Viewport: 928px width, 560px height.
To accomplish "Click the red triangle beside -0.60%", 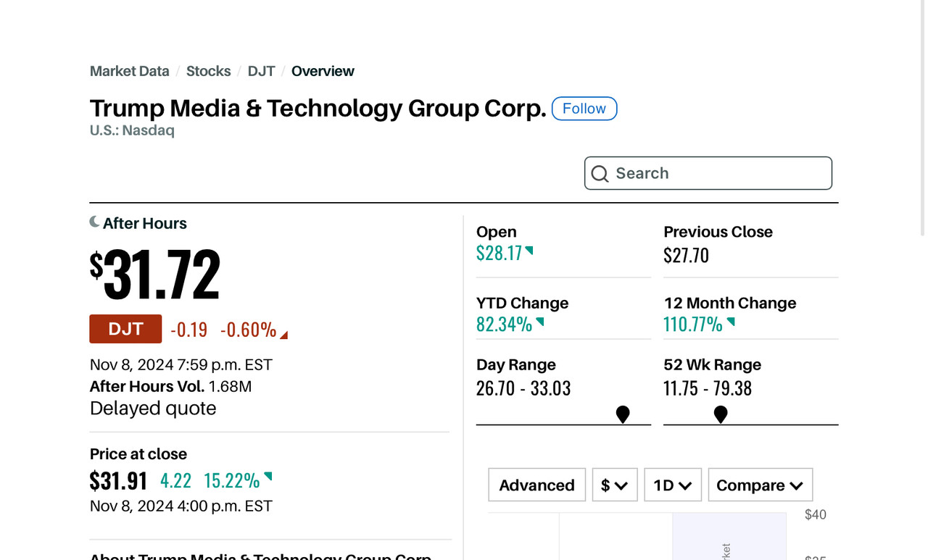I will (x=284, y=335).
